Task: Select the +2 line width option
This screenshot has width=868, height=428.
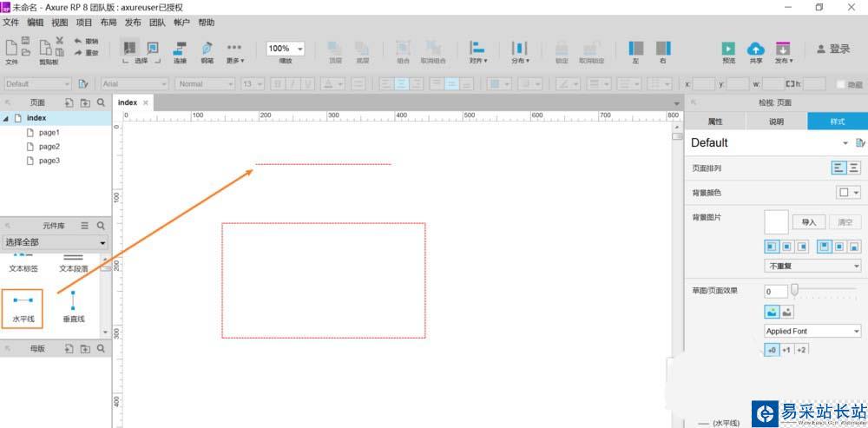Action: click(800, 350)
